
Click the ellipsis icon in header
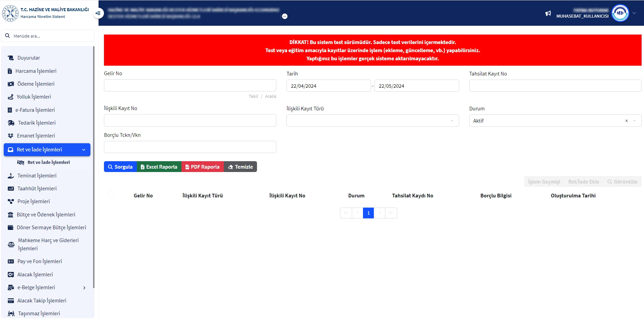click(x=285, y=16)
